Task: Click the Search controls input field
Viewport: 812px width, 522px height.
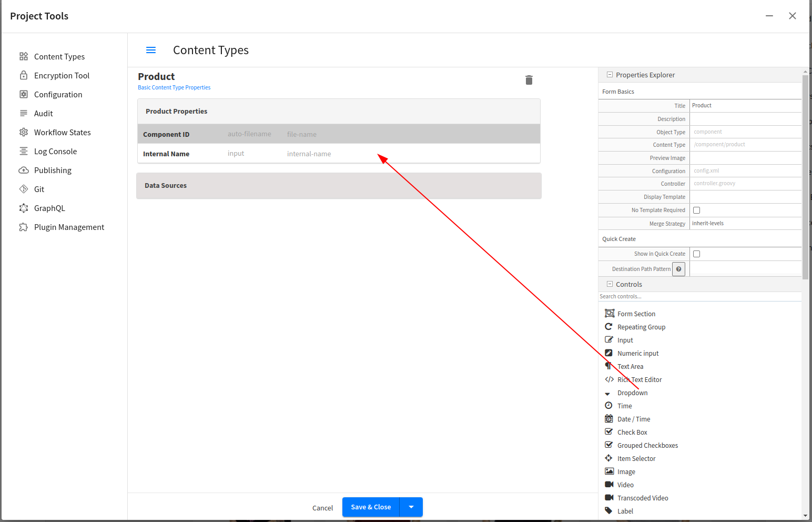Action: coord(699,296)
